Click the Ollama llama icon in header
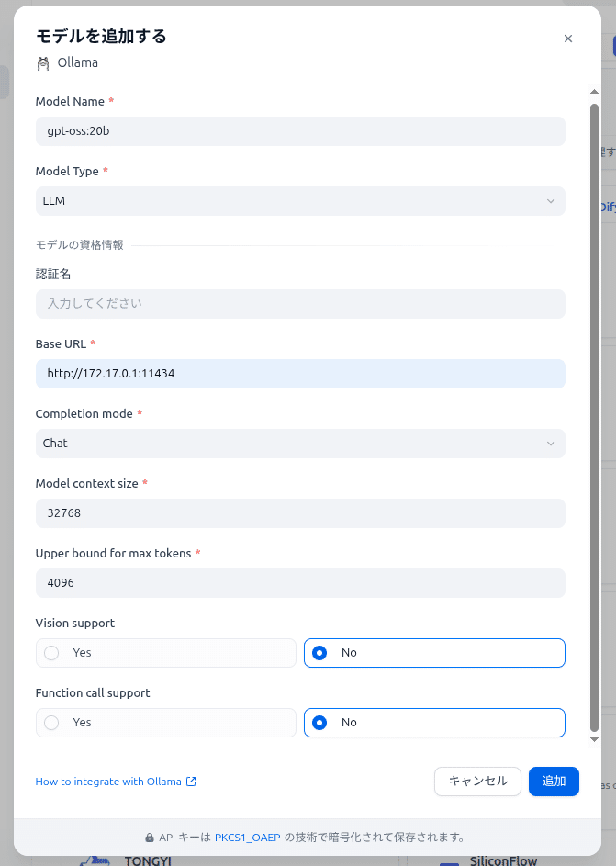 point(43,63)
